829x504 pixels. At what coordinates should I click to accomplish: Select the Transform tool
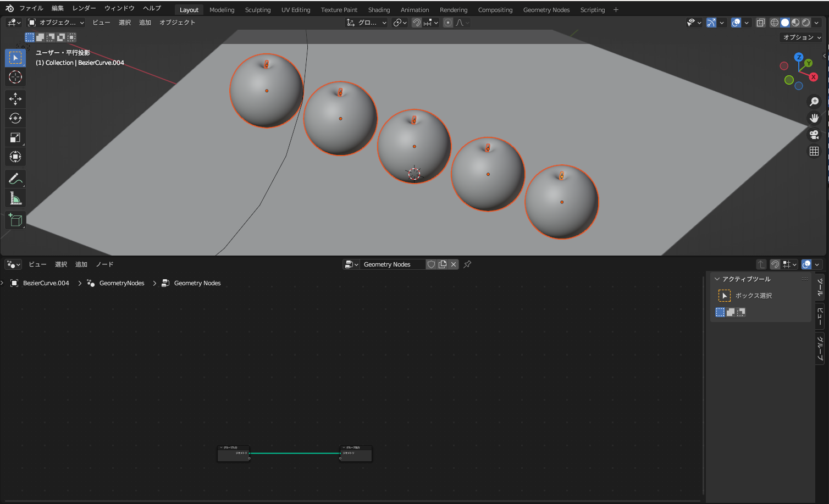click(x=15, y=157)
